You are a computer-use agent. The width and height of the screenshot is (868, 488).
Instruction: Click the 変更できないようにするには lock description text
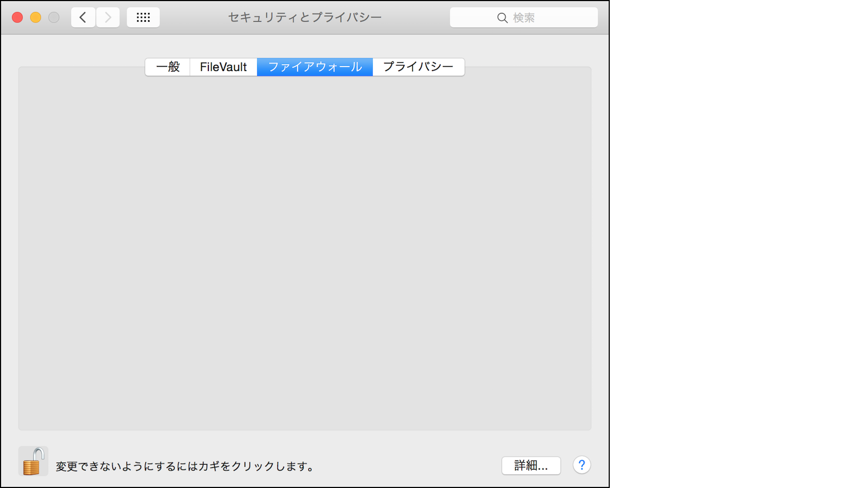pyautogui.click(x=184, y=466)
